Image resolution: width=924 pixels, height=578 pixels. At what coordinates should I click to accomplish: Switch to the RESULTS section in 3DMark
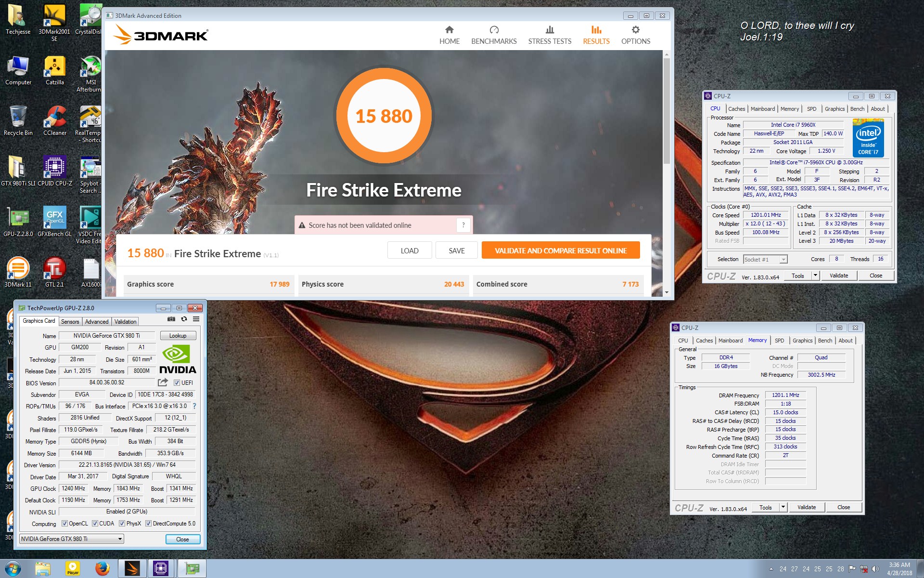click(x=596, y=35)
